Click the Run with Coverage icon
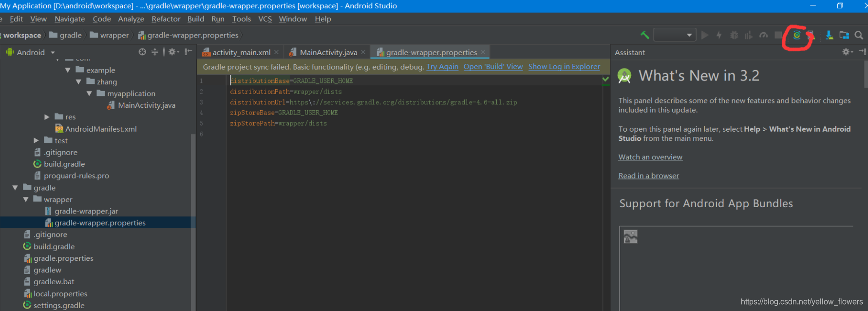This screenshot has width=868, height=311. click(749, 35)
